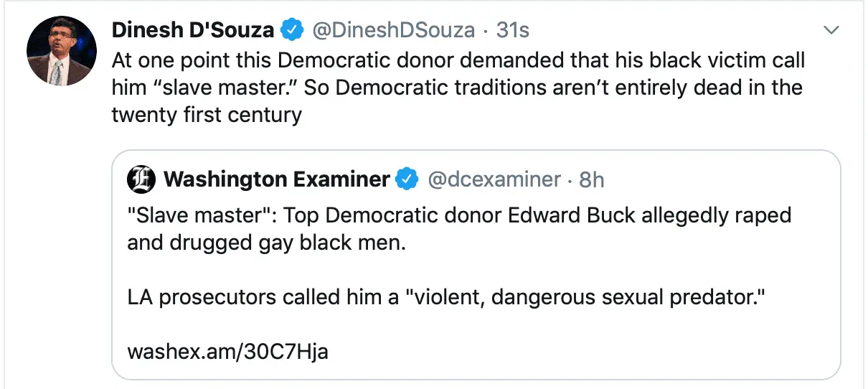Viewport: 868px width, 389px height.
Task: Click blank space right of washex.am link
Action: (574, 352)
